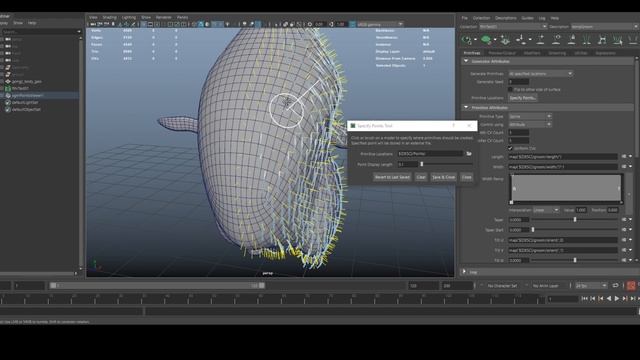640x360 pixels.
Task: Open the viewport Lighting menu
Action: point(129,18)
